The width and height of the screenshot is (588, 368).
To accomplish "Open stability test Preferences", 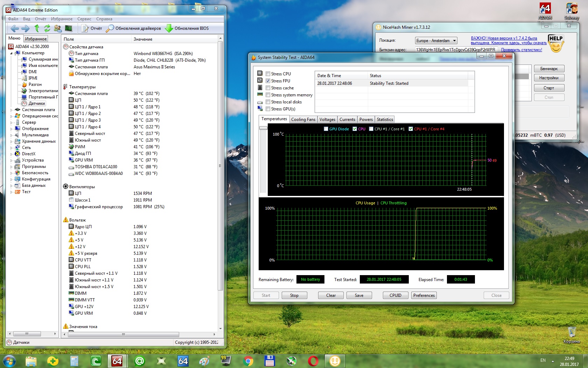I will [x=424, y=295].
